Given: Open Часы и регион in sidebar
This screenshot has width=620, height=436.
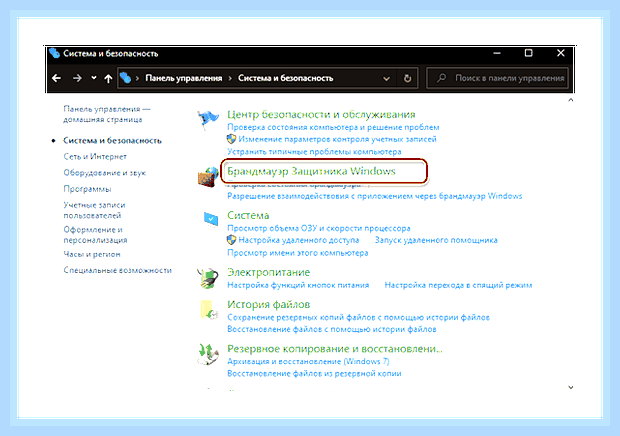Looking at the screenshot, I should (x=92, y=254).
